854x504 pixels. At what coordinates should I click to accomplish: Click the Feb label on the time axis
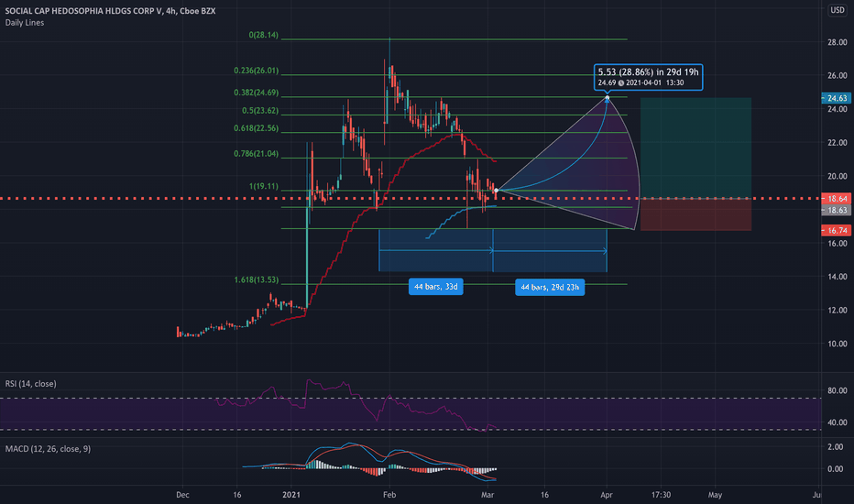click(x=389, y=495)
